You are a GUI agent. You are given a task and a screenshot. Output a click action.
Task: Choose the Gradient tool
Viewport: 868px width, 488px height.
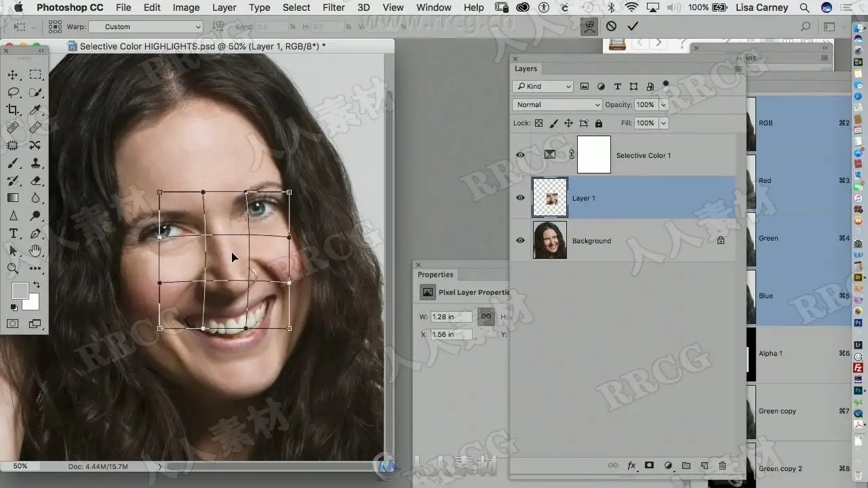tap(13, 198)
